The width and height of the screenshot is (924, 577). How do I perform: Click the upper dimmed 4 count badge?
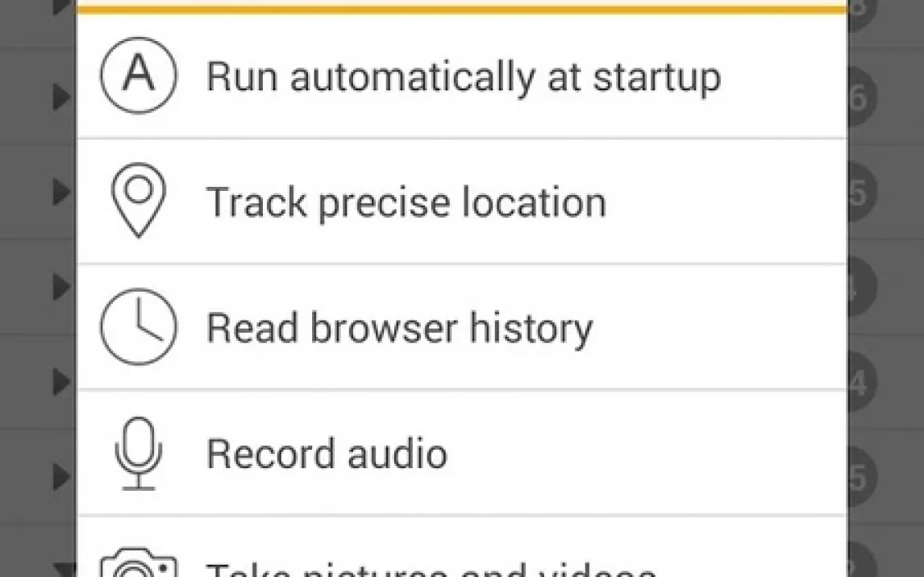859,288
